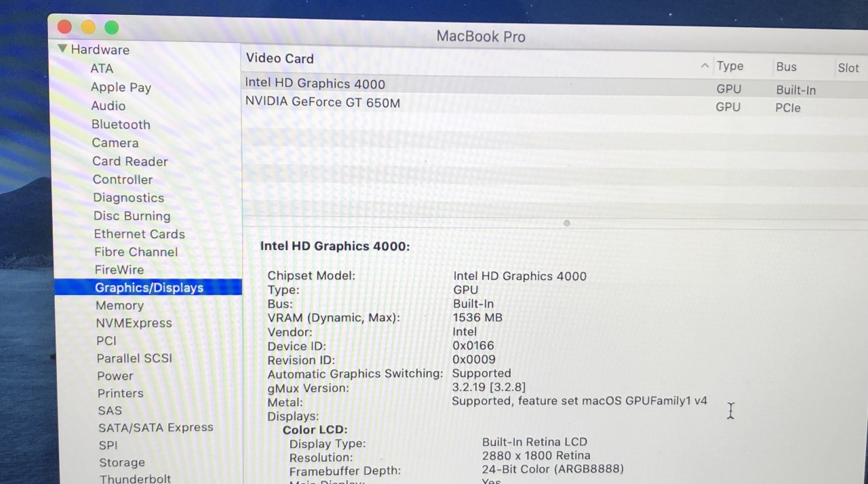Select Thunderbolt in the sidebar
Viewport: 868px width, 484px height.
[135, 479]
